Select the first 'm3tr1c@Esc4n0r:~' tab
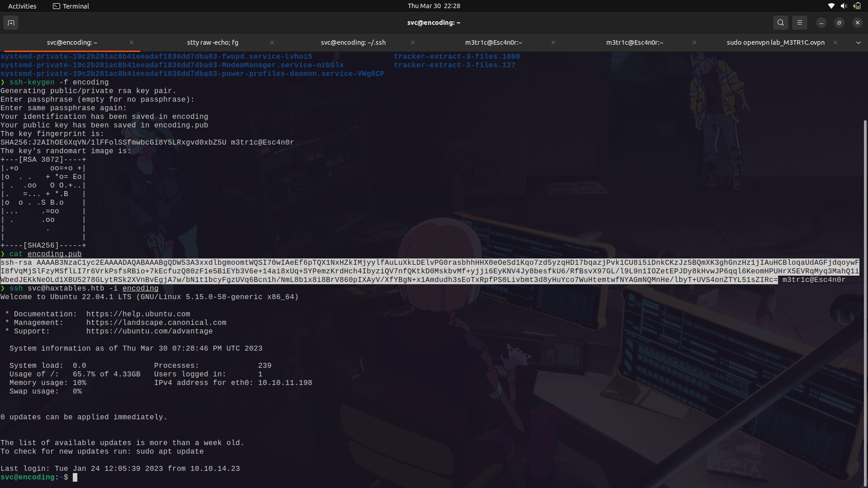Screen dimensions: 868x488 (x=493, y=42)
